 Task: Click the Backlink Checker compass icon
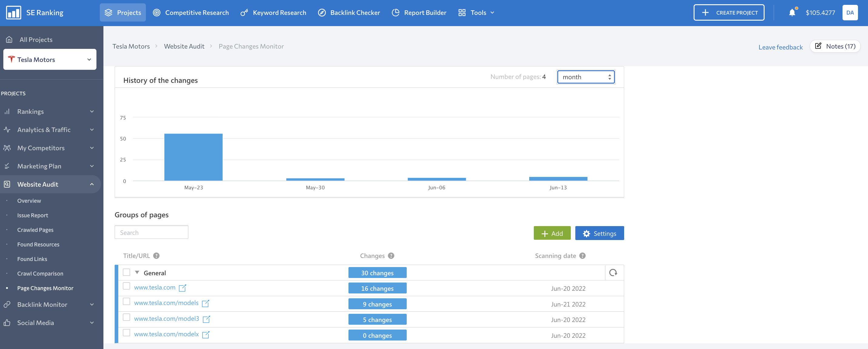click(322, 12)
